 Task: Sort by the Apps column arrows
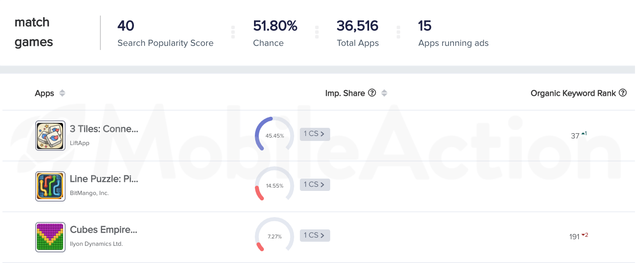(62, 93)
